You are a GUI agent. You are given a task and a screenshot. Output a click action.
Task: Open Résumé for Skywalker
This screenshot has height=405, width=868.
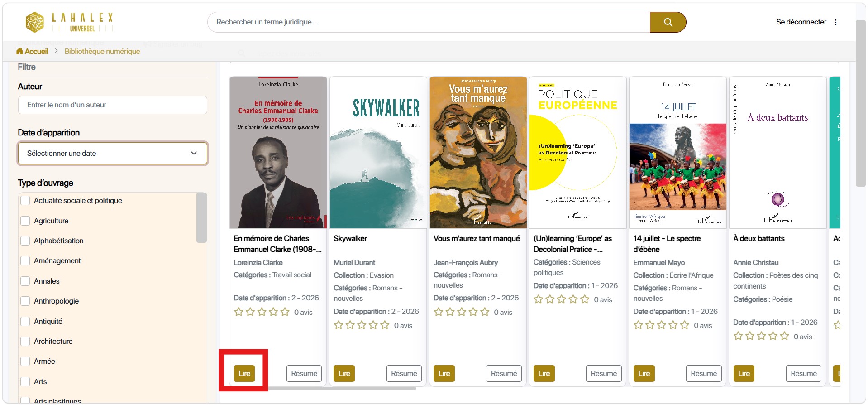(x=404, y=373)
